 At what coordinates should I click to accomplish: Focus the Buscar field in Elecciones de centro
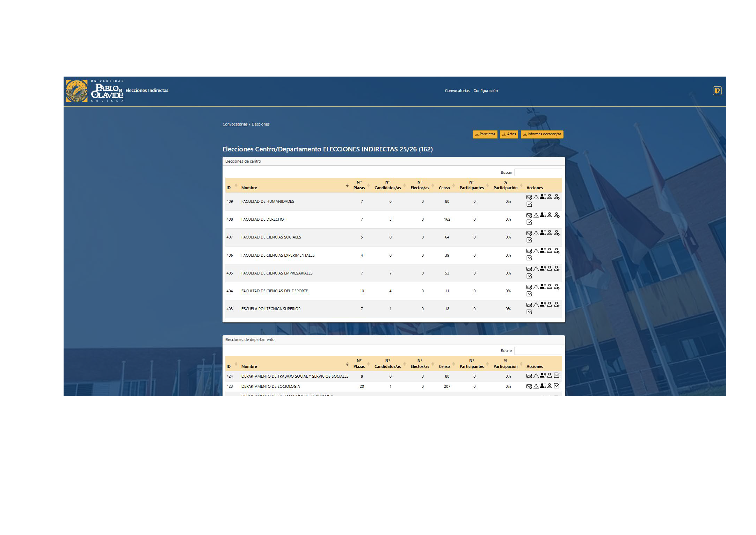pyautogui.click(x=538, y=172)
